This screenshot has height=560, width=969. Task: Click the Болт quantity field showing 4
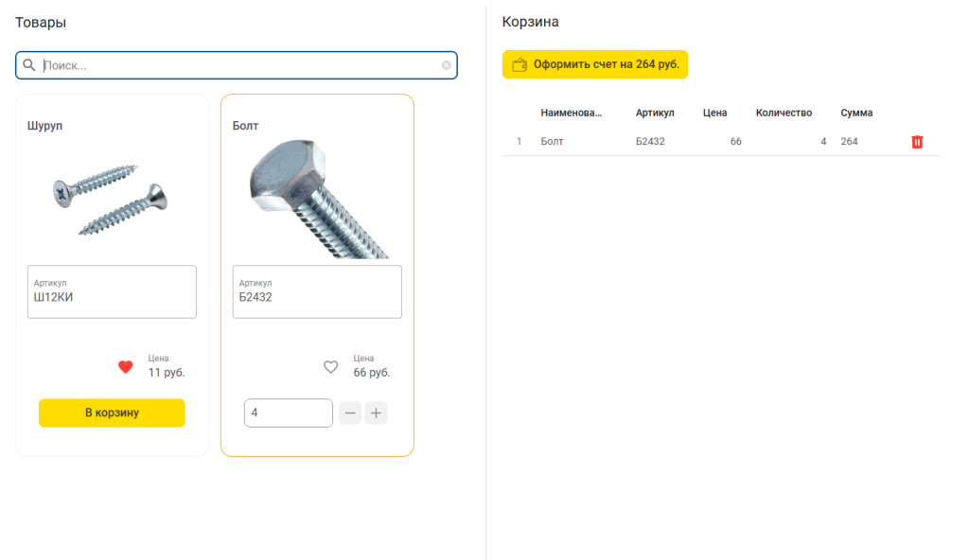pyautogui.click(x=288, y=412)
